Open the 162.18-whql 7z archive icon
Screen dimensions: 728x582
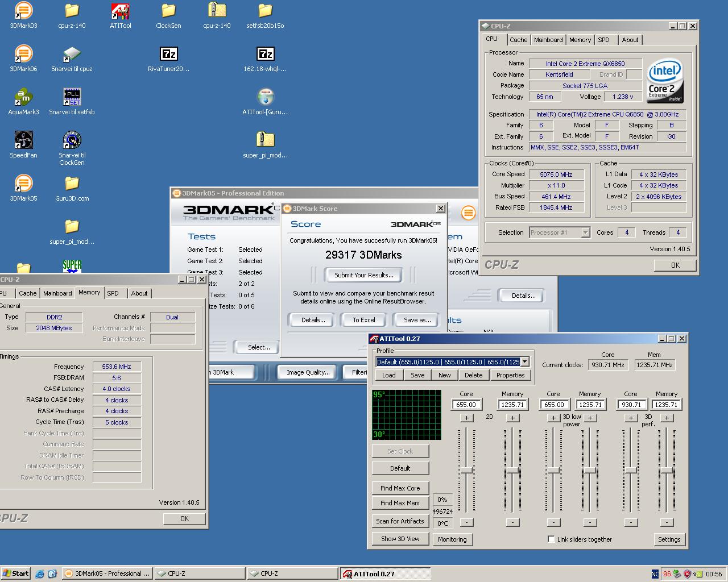[x=265, y=59]
